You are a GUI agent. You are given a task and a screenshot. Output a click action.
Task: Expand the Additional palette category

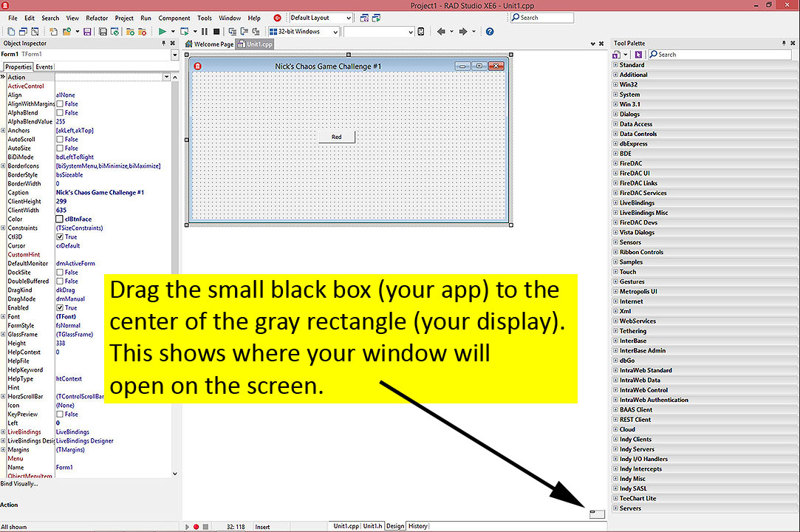point(615,75)
